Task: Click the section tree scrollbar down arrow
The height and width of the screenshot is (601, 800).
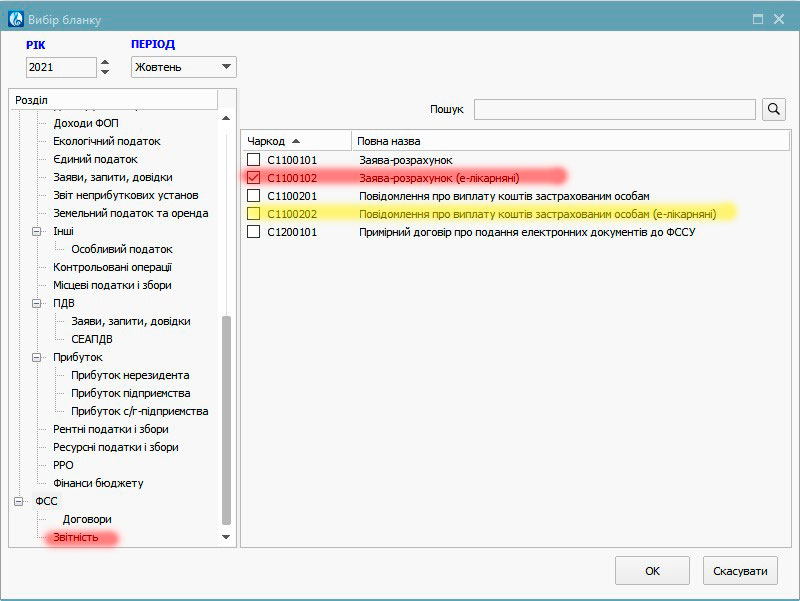Action: click(226, 538)
